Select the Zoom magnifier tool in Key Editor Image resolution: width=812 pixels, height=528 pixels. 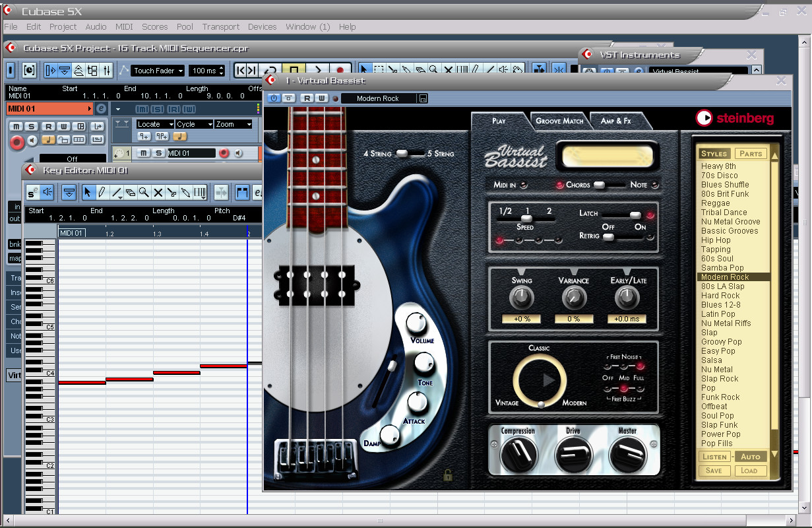coord(144,193)
